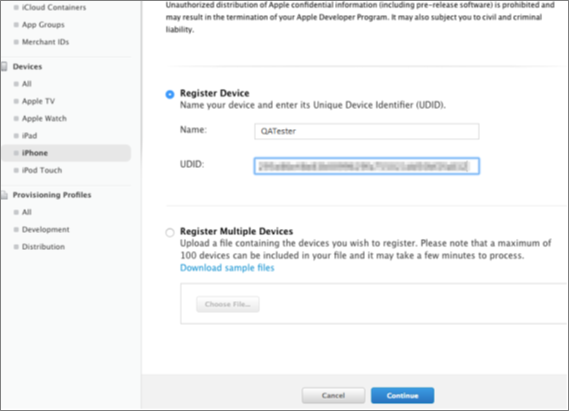This screenshot has width=569, height=411.
Task: Show All devices list
Action: pos(26,84)
